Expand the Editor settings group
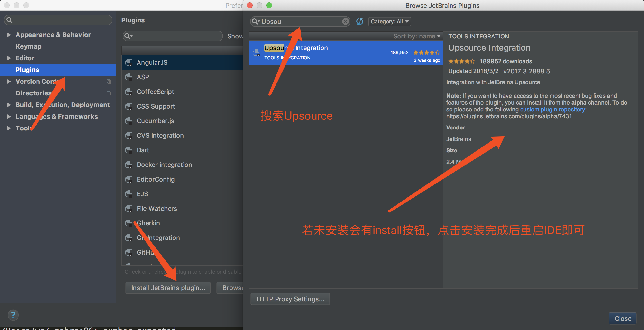This screenshot has height=330, width=644. click(x=9, y=58)
